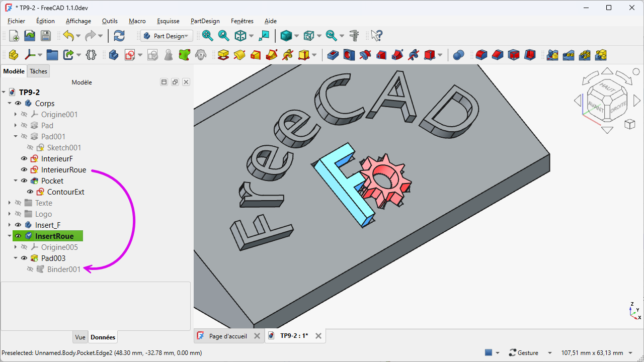This screenshot has width=644, height=362.
Task: Expand the Texte folder in tree
Action: [10, 203]
